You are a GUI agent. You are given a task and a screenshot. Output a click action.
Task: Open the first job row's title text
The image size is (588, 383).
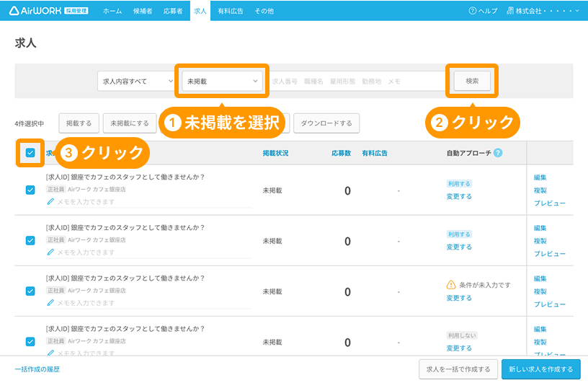pos(125,177)
